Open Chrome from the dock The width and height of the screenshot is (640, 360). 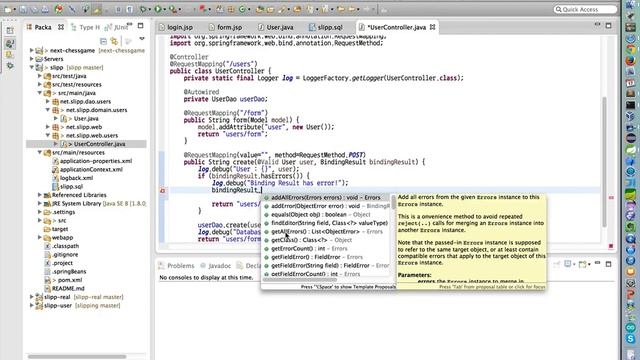click(631, 50)
